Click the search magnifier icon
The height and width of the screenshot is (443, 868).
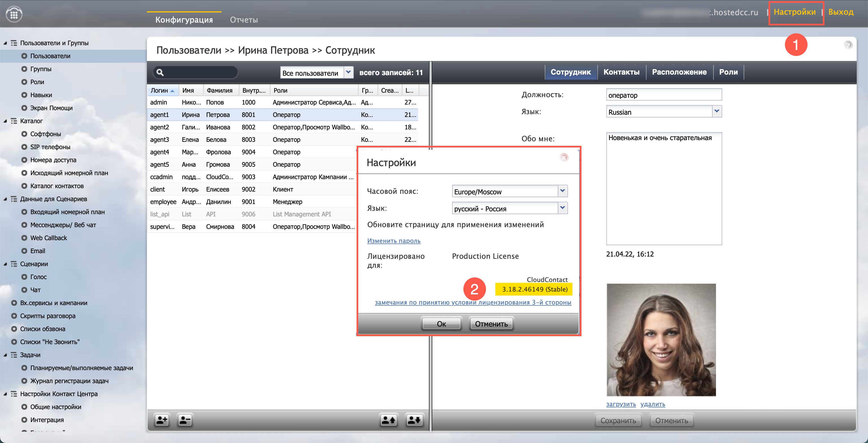(160, 72)
